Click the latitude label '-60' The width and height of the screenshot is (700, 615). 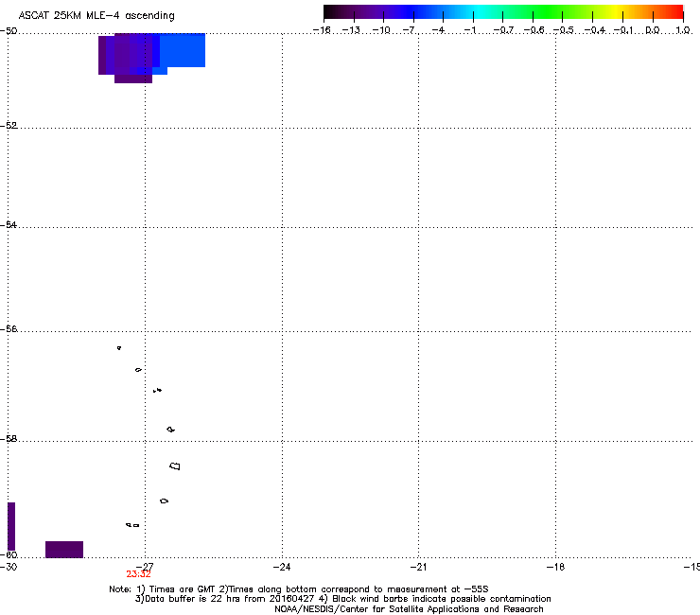click(9, 554)
